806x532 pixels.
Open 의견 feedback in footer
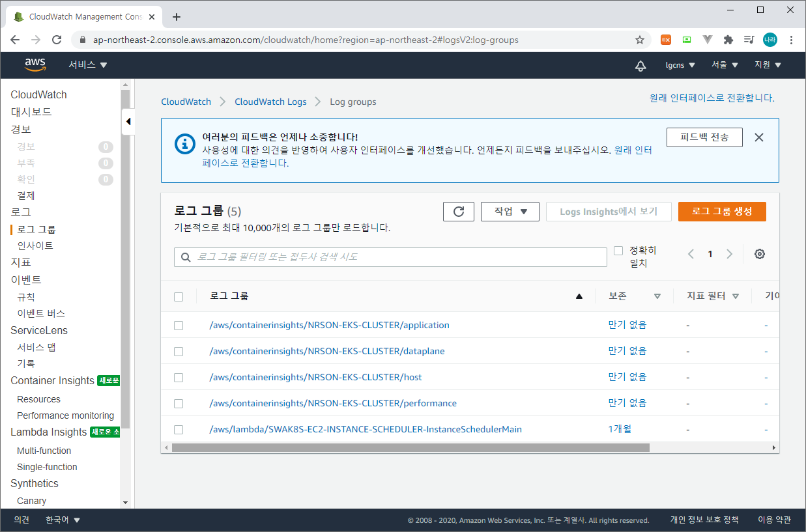(x=22, y=520)
